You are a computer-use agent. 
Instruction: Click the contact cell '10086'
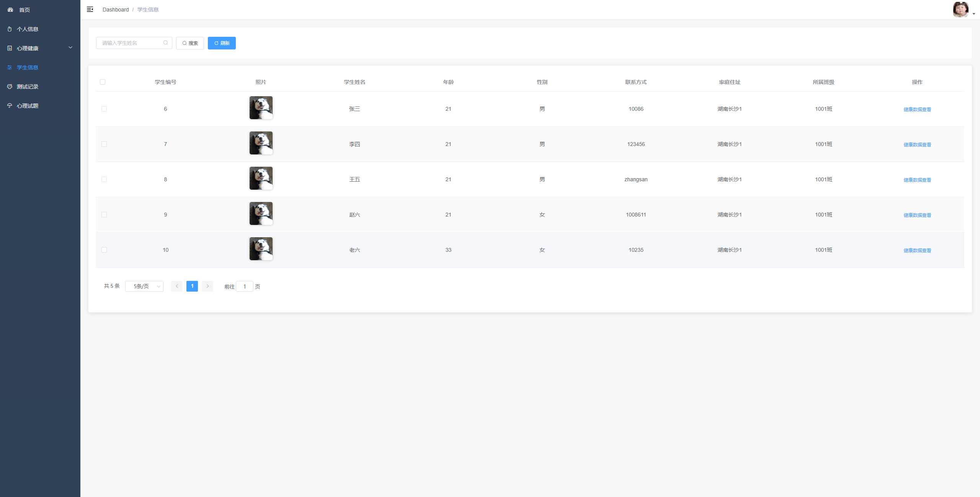pos(636,109)
